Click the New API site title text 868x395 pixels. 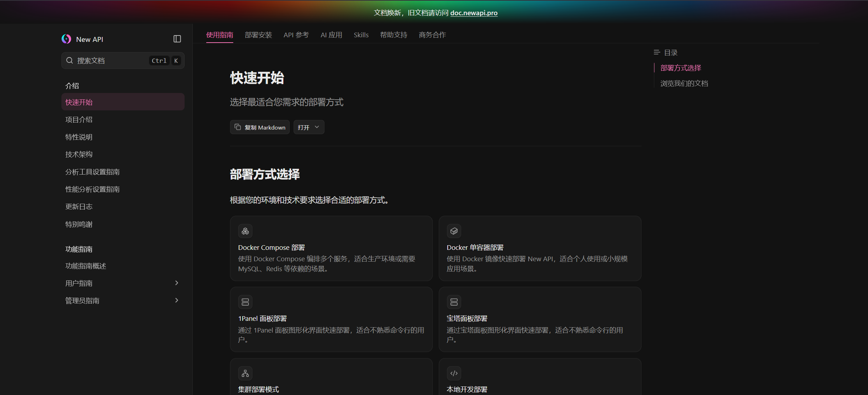point(89,39)
